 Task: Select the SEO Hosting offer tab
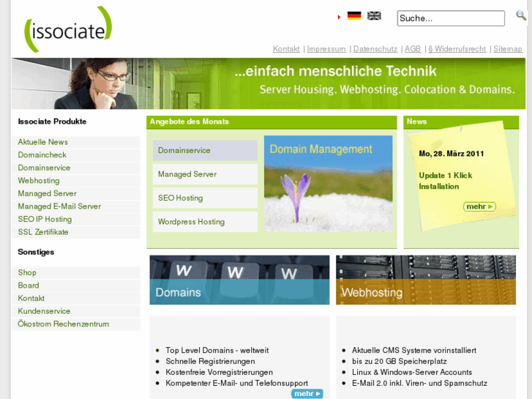click(x=206, y=198)
